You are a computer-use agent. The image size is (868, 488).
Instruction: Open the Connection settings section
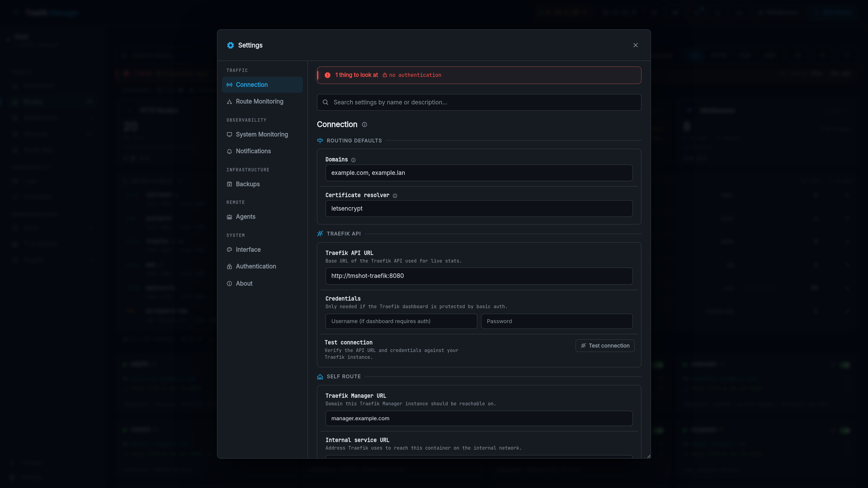point(262,85)
